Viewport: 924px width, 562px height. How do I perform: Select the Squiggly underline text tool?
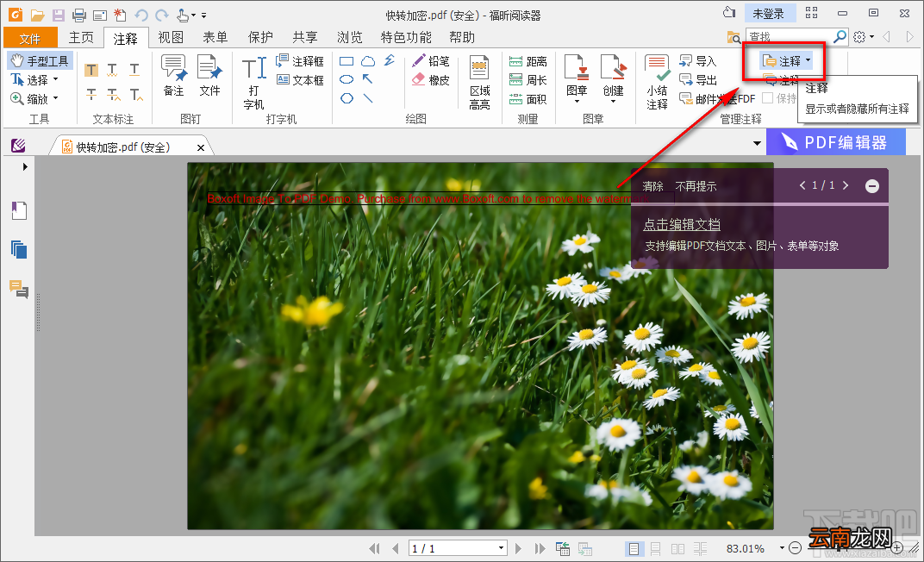113,70
